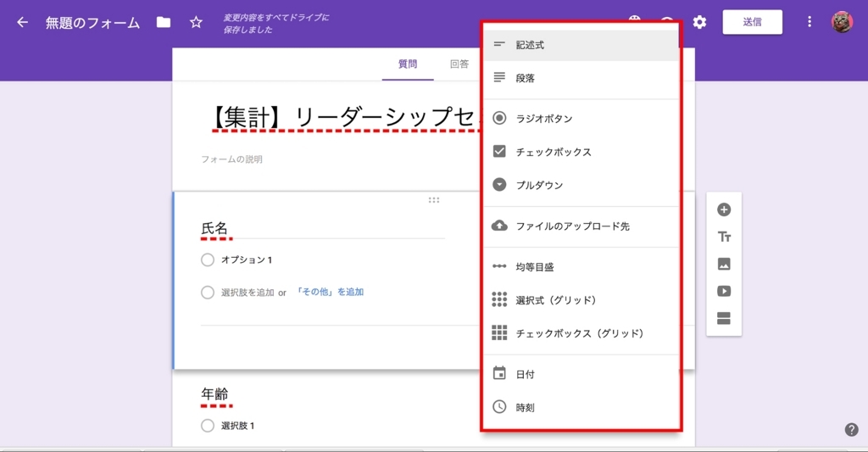Go back with the left arrow icon
This screenshot has width=868, height=452.
(x=22, y=22)
